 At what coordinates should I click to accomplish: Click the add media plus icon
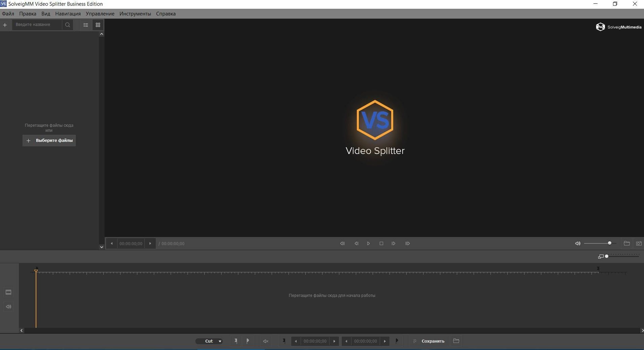[x=5, y=25]
